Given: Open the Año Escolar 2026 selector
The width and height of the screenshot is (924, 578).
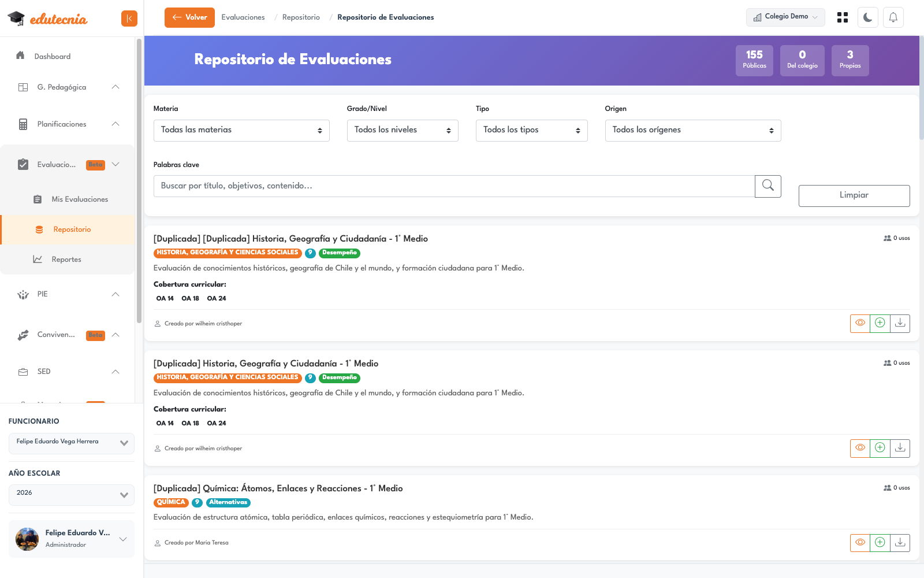Looking at the screenshot, I should click(x=72, y=495).
